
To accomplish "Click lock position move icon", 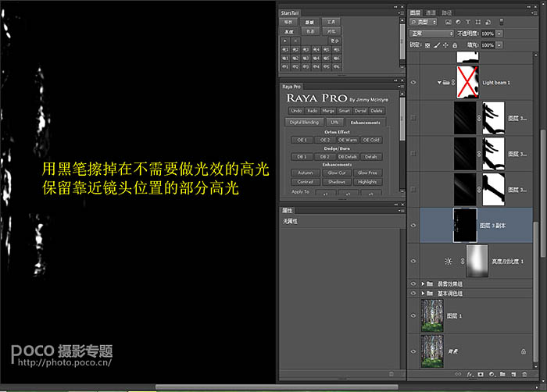I will click(445, 45).
